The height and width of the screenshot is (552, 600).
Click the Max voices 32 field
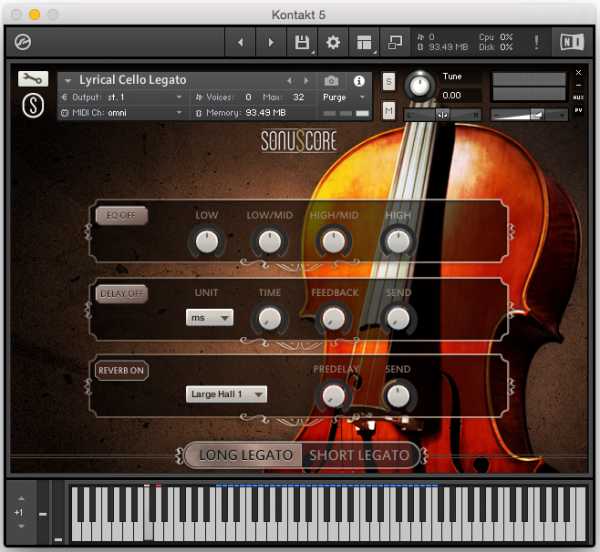[x=298, y=97]
